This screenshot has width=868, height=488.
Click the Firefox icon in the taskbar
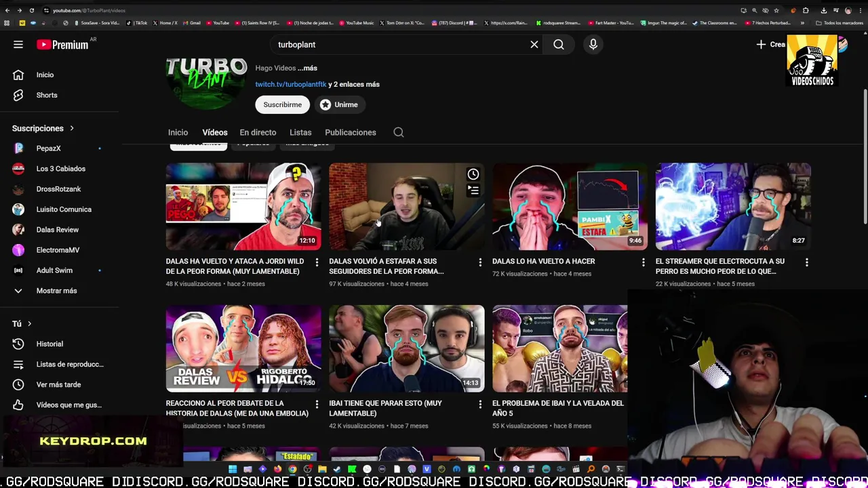pos(277,469)
